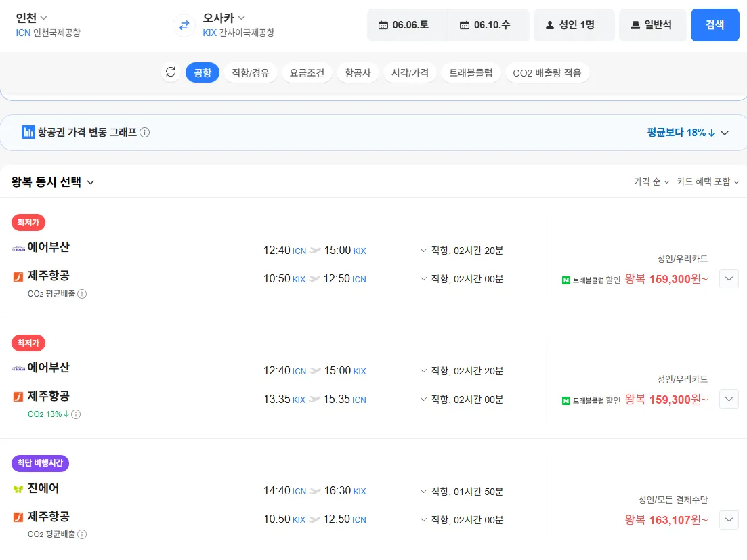Click the swap origin and destination icon
This screenshot has width=747, height=560.
click(x=184, y=26)
